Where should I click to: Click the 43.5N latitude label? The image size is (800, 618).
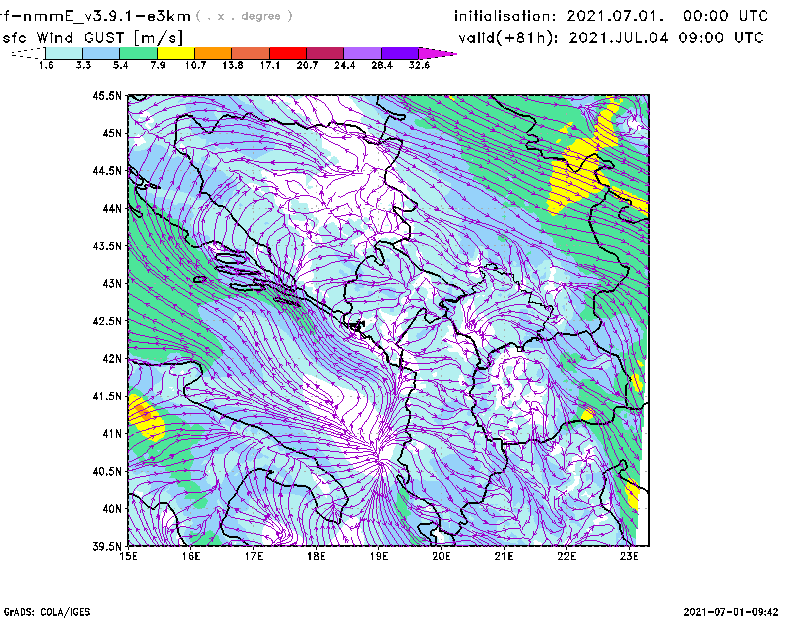click(107, 246)
